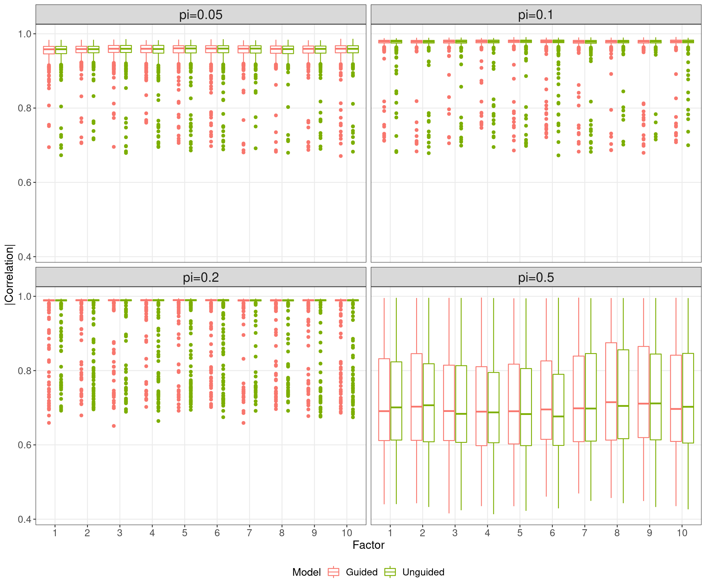Click Guided boxplot for factor 8, pi=0.5
The height and width of the screenshot is (588, 706).
pos(611,391)
